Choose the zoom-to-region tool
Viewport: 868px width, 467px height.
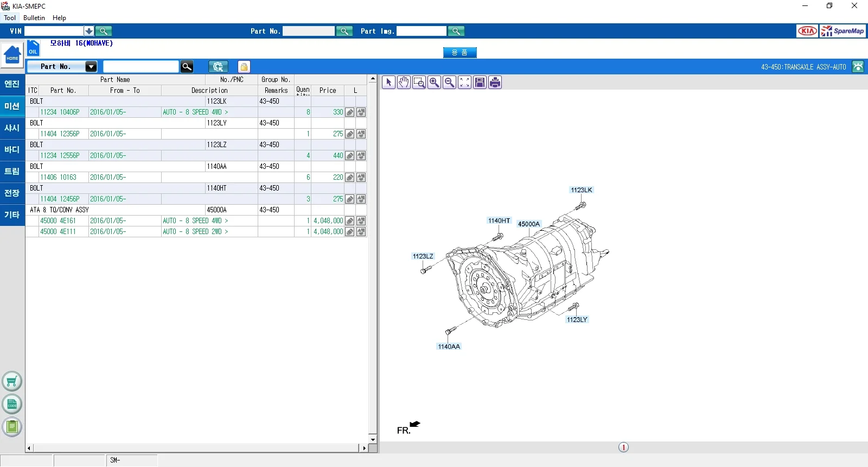click(419, 82)
